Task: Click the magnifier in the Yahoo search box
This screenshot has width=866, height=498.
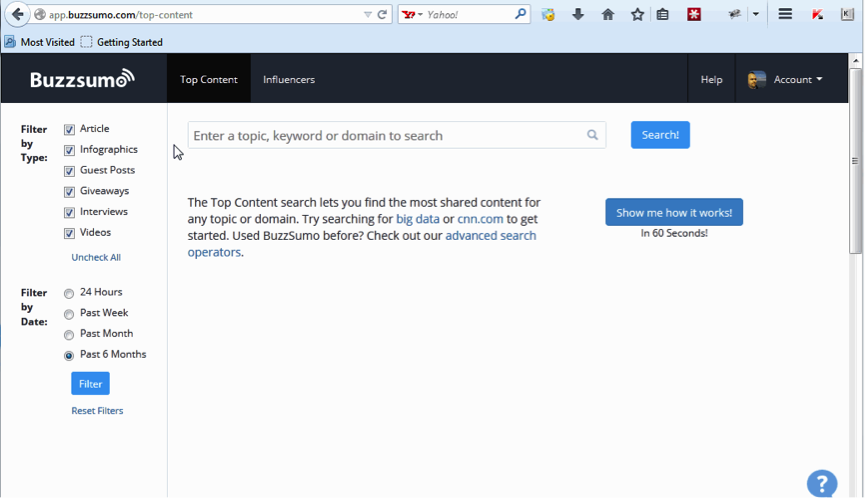Action: click(x=520, y=14)
